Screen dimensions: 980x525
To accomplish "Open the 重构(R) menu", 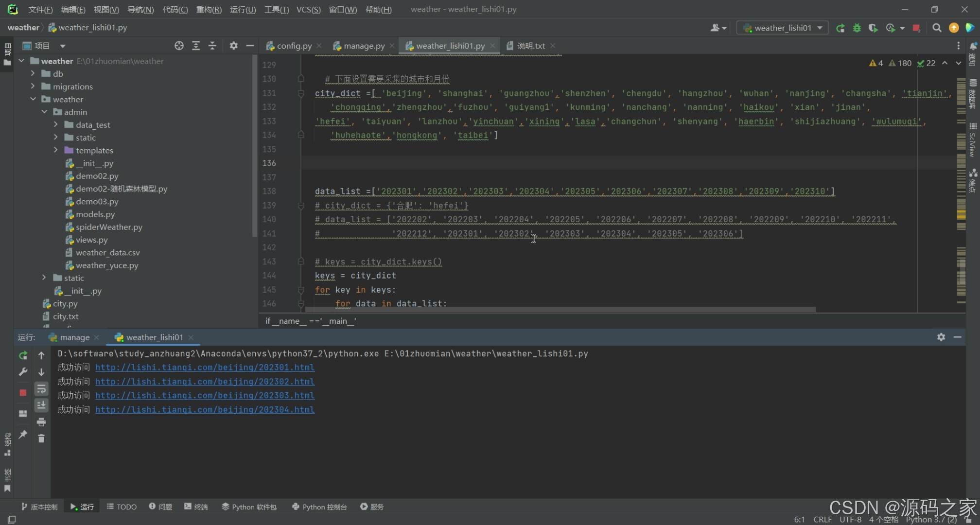I will [209, 10].
